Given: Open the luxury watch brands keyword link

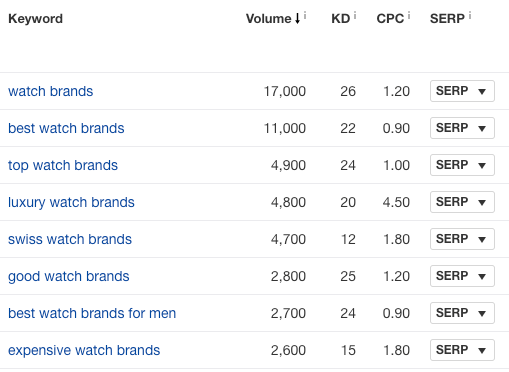Looking at the screenshot, I should click(x=71, y=202).
